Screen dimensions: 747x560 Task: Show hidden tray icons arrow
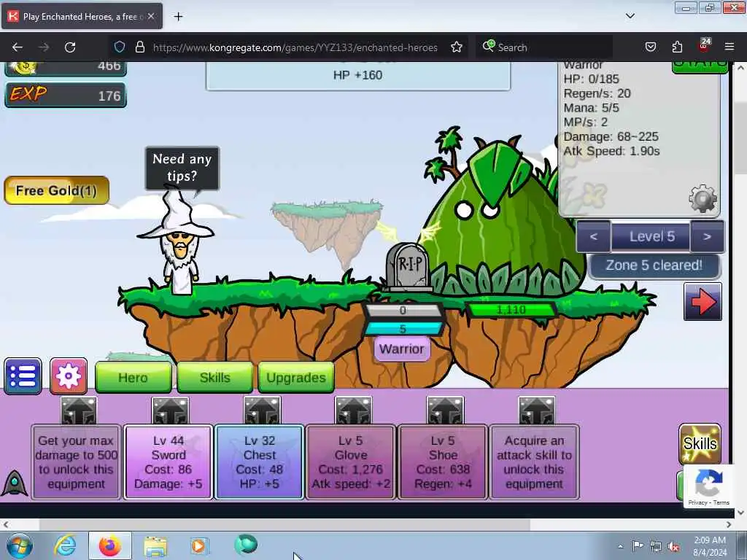(620, 546)
